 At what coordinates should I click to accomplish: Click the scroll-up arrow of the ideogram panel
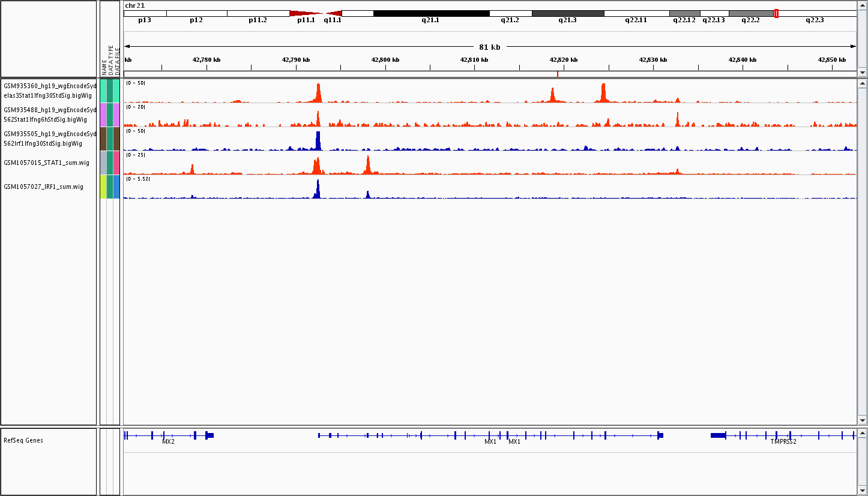862,5
